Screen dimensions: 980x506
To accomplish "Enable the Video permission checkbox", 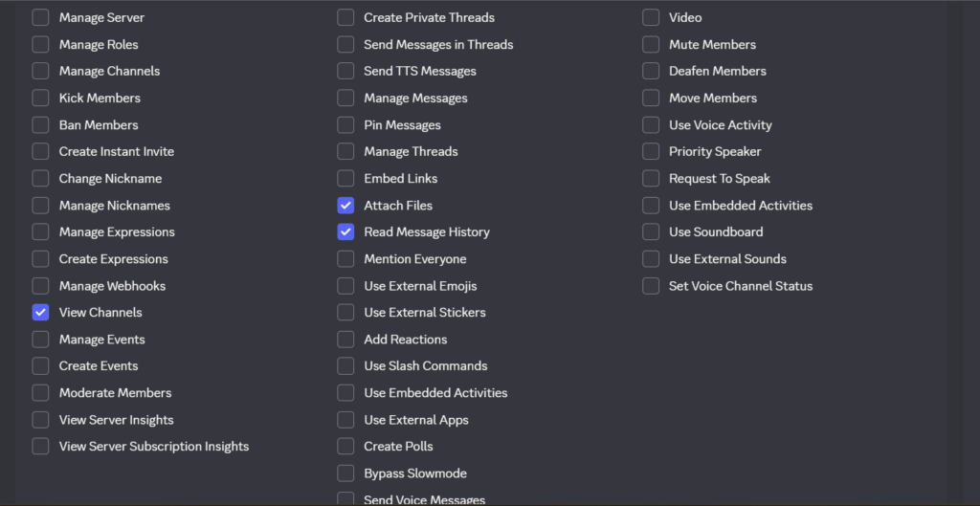I will click(651, 17).
